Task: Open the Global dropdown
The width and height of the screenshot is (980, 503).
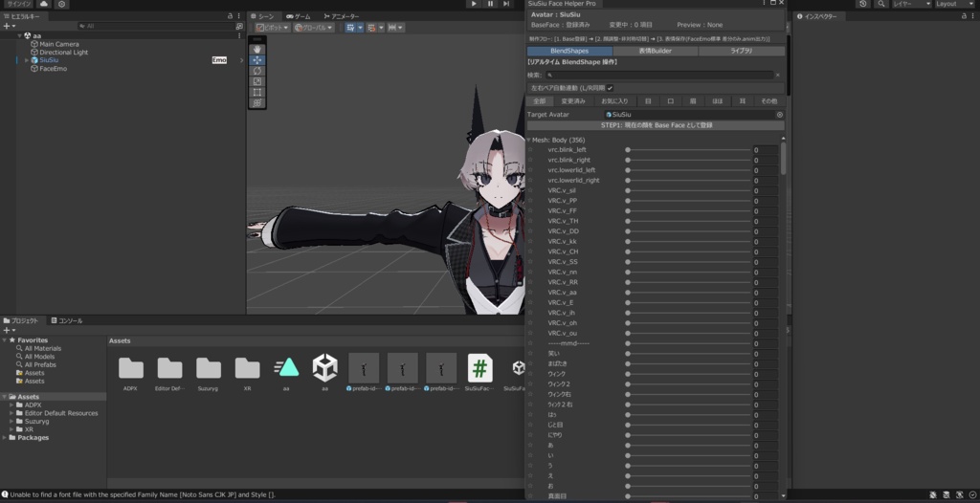Action: click(314, 28)
